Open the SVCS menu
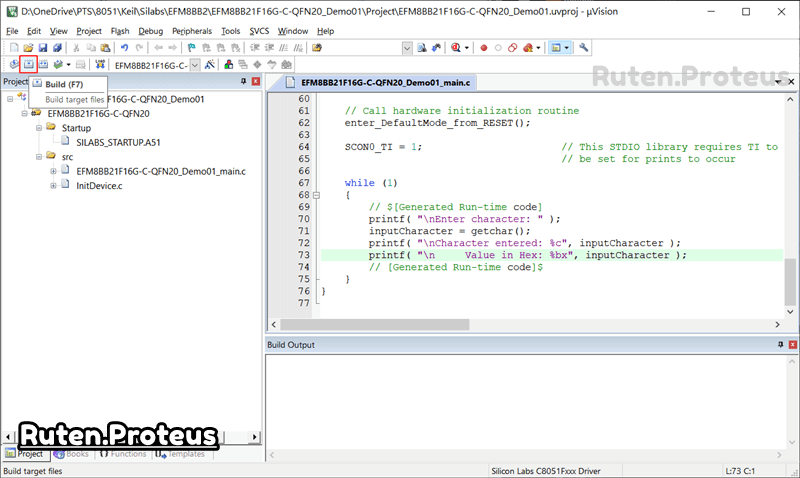The width and height of the screenshot is (800, 478). pyautogui.click(x=259, y=31)
